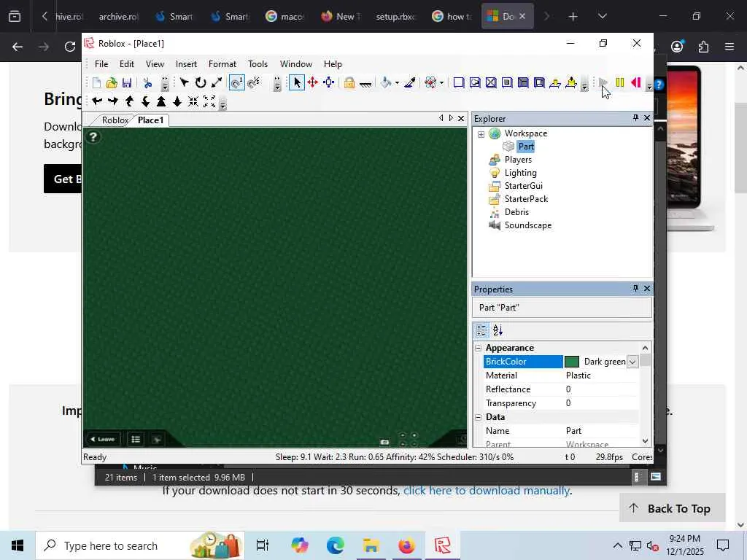Click the solid up triangle camera icon

tap(161, 101)
